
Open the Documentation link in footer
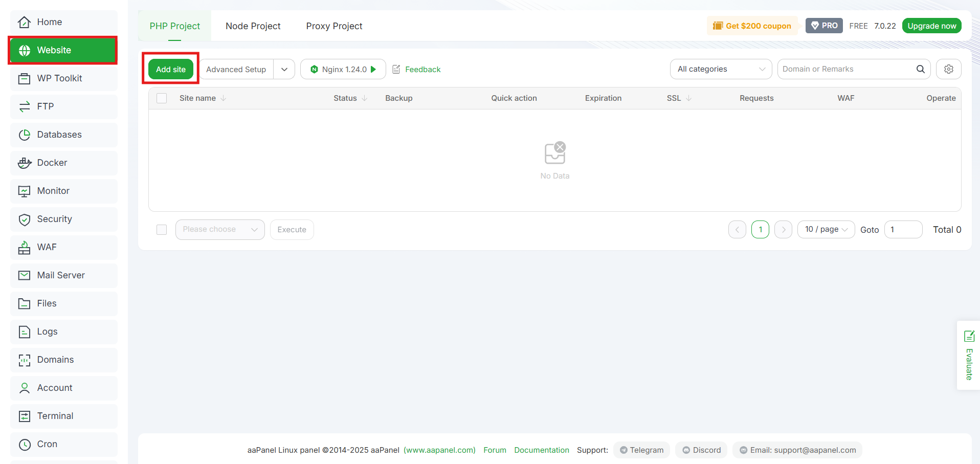pos(541,450)
